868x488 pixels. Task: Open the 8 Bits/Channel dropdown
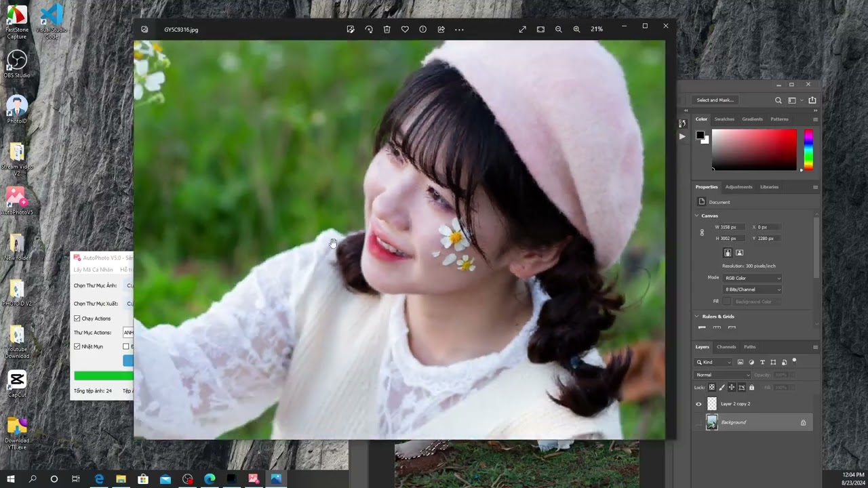coord(752,289)
